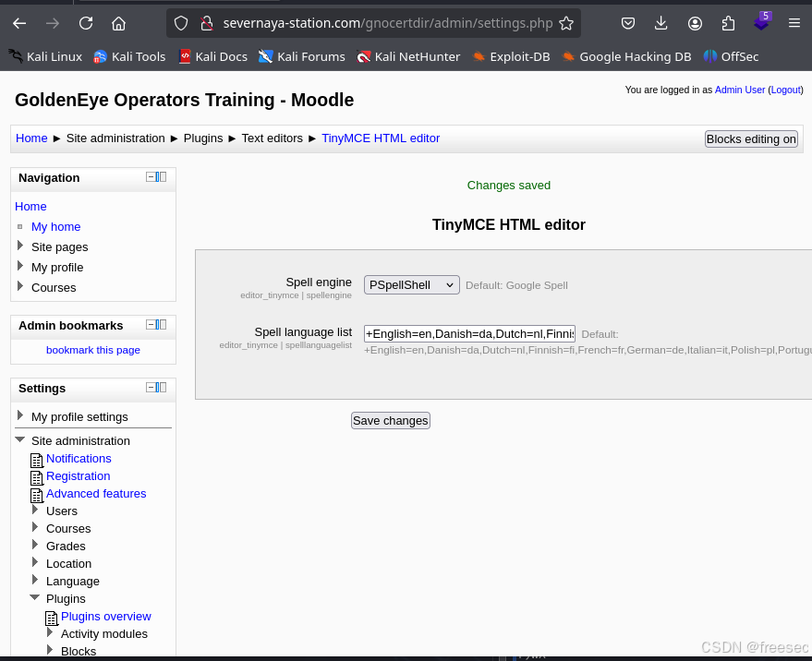Open the Spell engine dropdown
Image resolution: width=812 pixels, height=661 pixels.
[412, 284]
